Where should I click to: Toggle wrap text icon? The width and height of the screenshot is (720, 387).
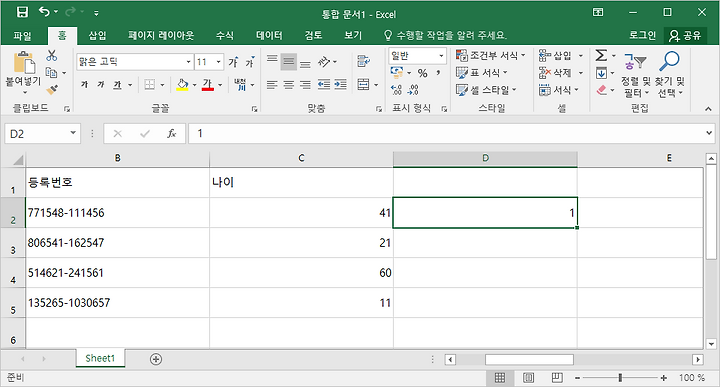click(x=363, y=61)
